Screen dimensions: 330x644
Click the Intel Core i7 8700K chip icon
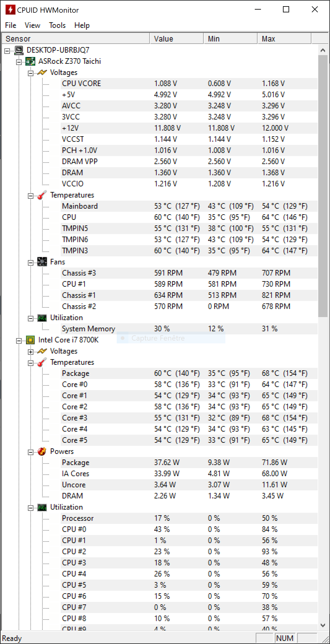(30, 340)
